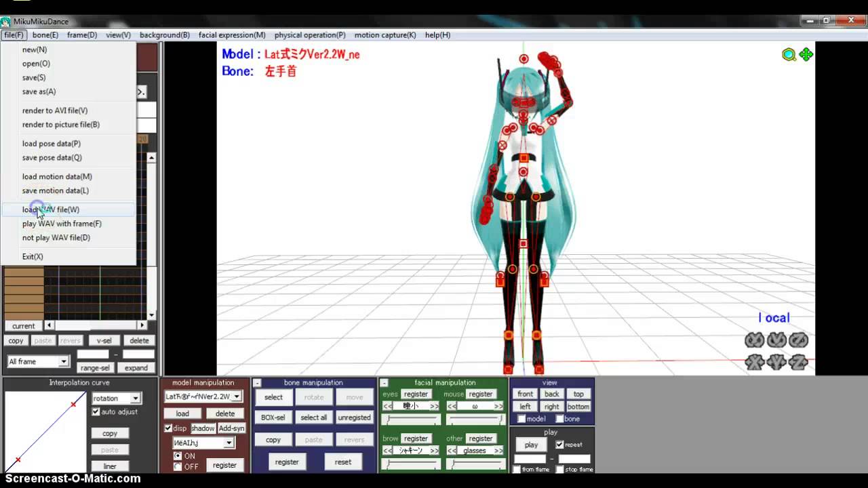The height and width of the screenshot is (488, 868).
Task: Select the OFF radio button
Action: point(178,466)
